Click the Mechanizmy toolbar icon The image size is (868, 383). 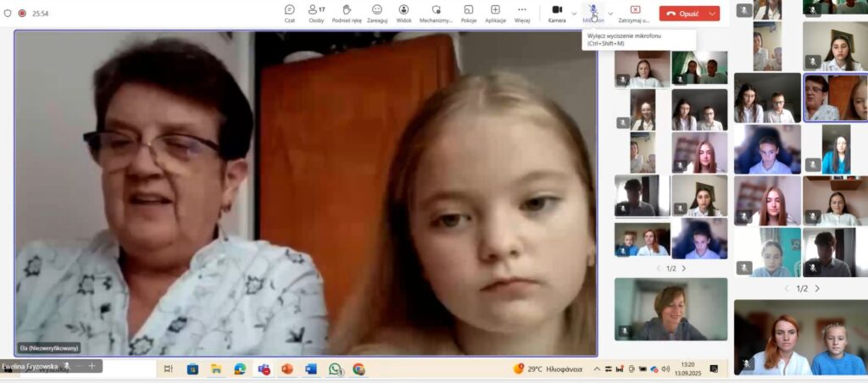436,13
